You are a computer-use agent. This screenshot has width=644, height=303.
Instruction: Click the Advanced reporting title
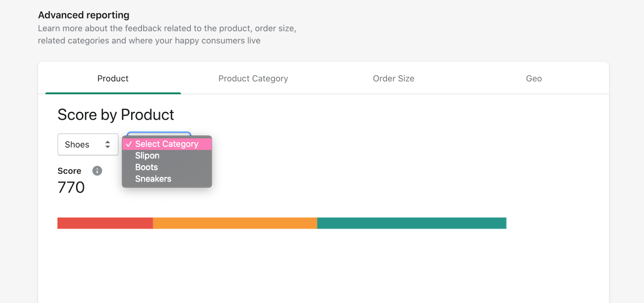pyautogui.click(x=84, y=15)
